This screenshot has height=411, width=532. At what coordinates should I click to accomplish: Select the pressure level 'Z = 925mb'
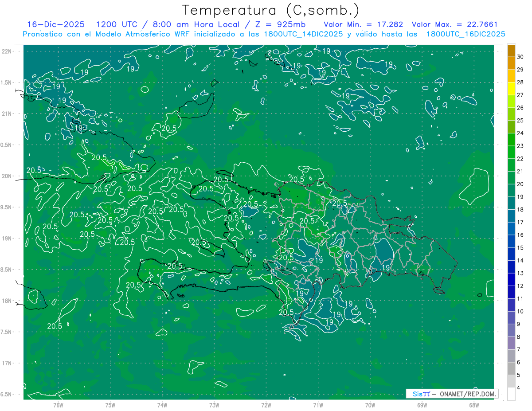(280, 24)
